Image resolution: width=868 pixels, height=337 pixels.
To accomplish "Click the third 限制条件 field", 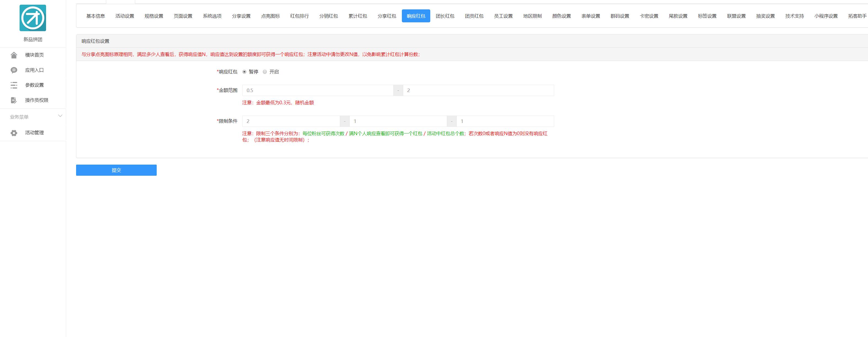I will (x=505, y=121).
